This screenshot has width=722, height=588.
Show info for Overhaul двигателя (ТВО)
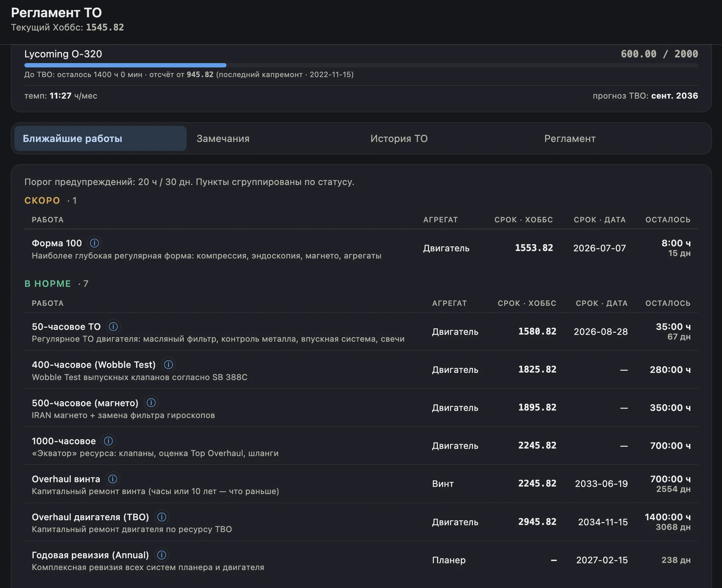pyautogui.click(x=162, y=517)
